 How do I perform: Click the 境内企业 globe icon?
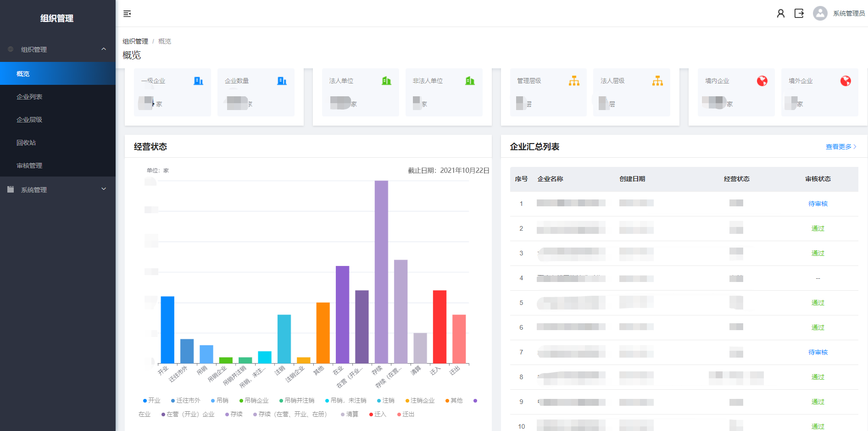click(762, 81)
